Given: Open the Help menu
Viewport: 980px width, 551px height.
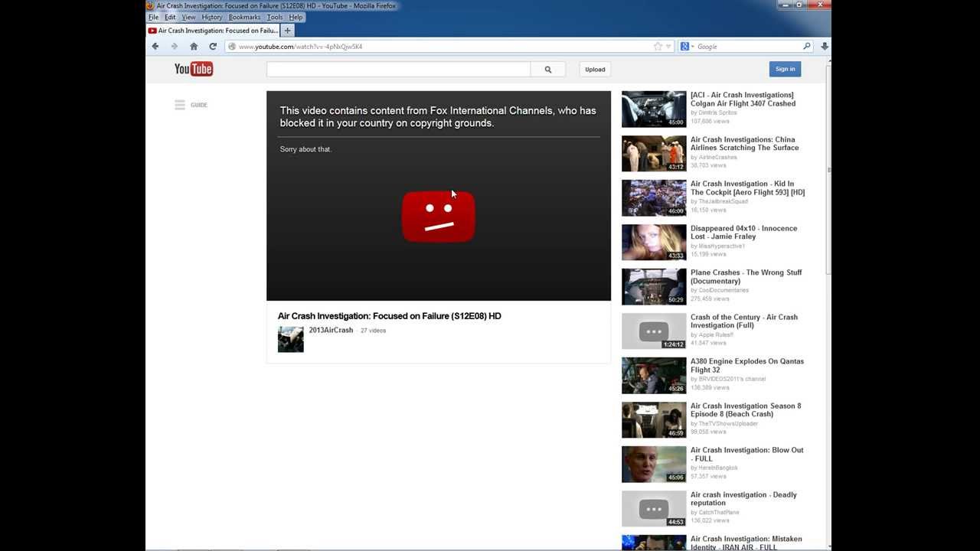Looking at the screenshot, I should (296, 17).
